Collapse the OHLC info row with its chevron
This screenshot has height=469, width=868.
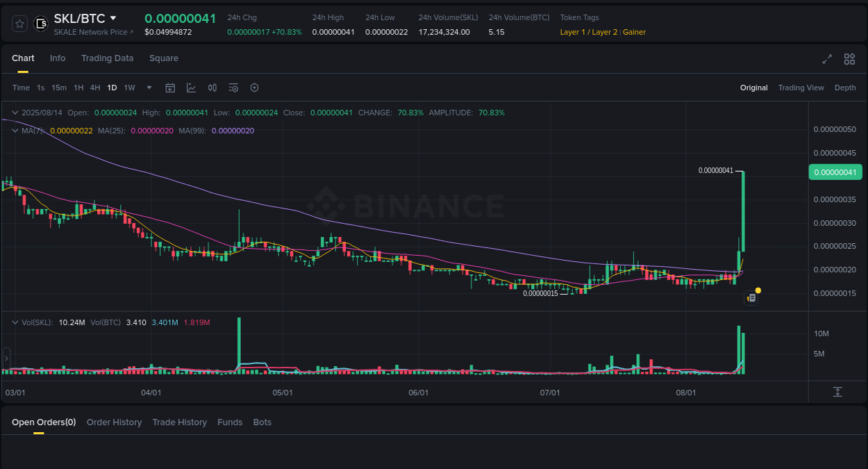pyautogui.click(x=15, y=112)
